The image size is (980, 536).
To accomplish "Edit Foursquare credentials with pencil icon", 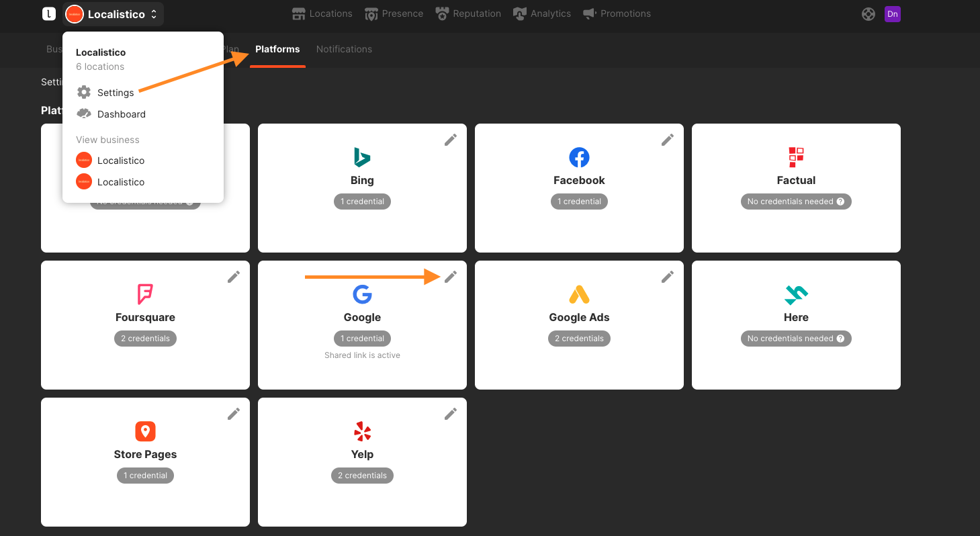I will [234, 276].
